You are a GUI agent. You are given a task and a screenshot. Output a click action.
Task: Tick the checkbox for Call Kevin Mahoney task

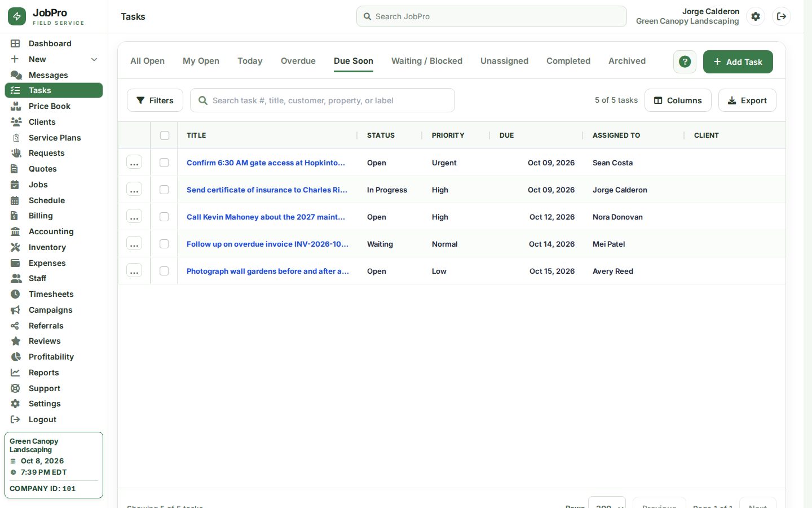pyautogui.click(x=164, y=217)
